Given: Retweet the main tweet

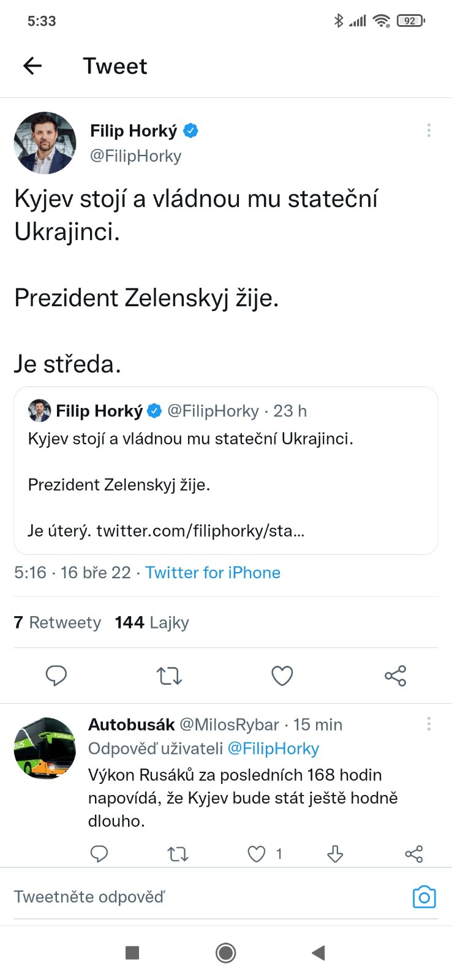Looking at the screenshot, I should (x=169, y=676).
